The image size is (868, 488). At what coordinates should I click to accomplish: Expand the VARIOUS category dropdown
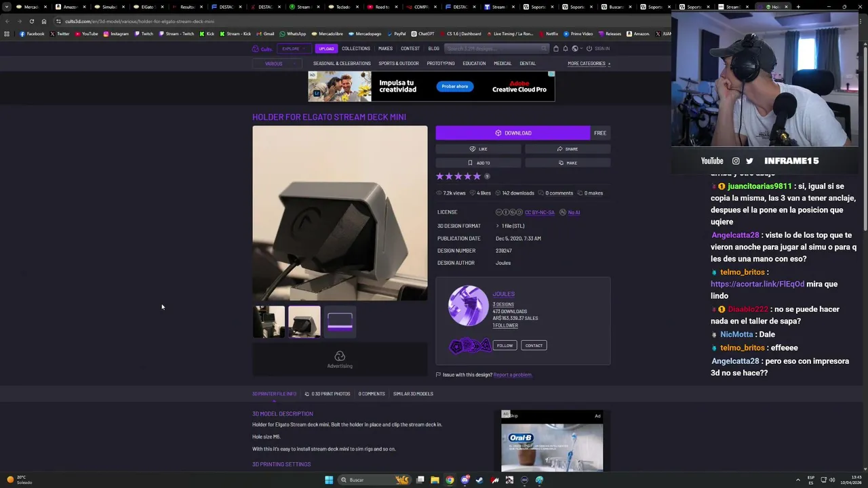tap(277, 64)
